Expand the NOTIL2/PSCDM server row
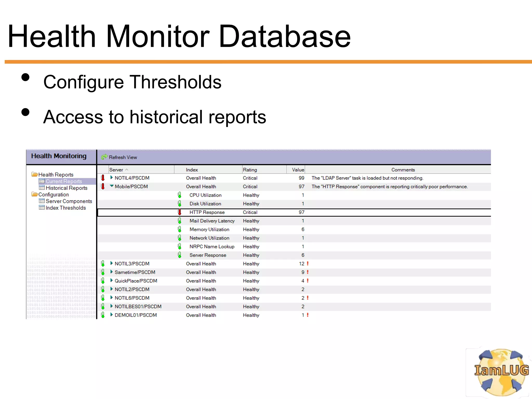 click(x=111, y=289)
